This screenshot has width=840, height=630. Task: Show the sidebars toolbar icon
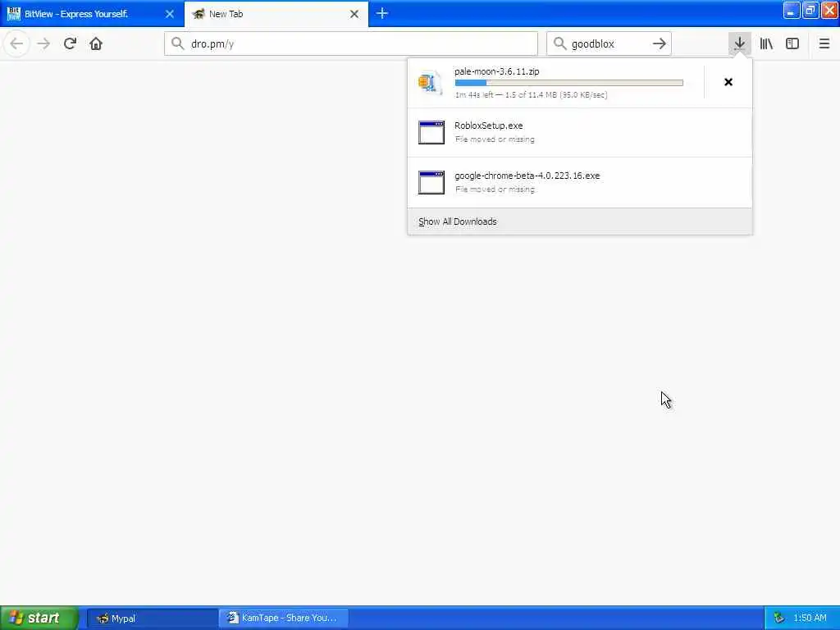pyautogui.click(x=792, y=43)
